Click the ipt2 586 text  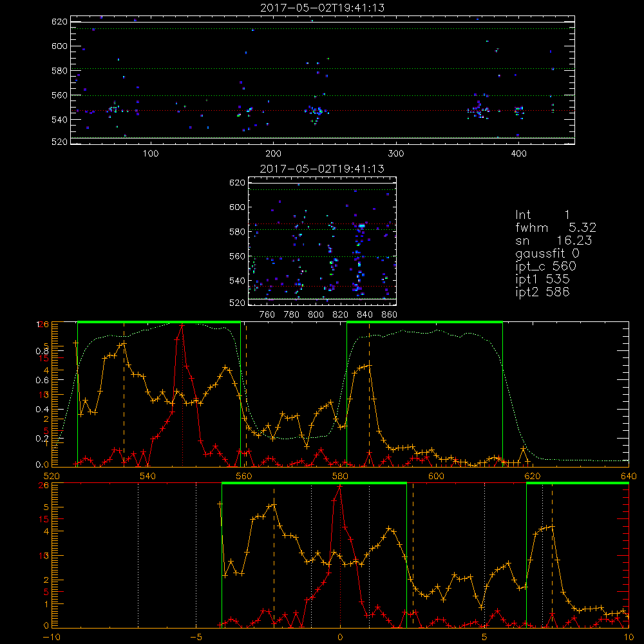(x=542, y=292)
